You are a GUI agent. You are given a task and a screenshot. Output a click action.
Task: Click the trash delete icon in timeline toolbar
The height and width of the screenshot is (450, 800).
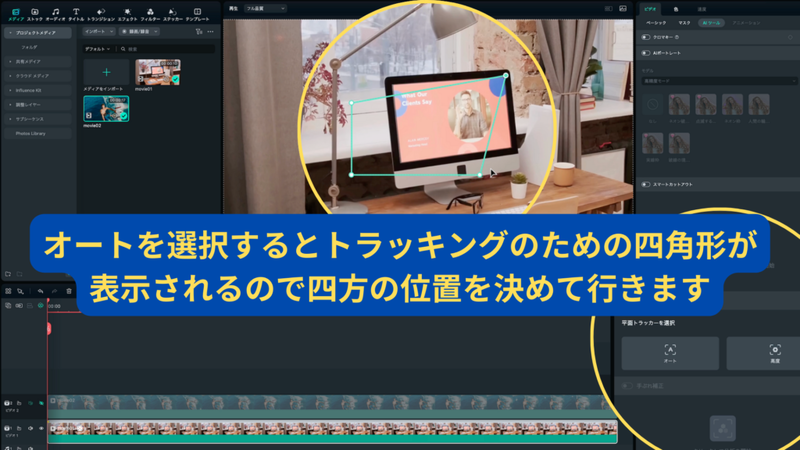point(69,291)
